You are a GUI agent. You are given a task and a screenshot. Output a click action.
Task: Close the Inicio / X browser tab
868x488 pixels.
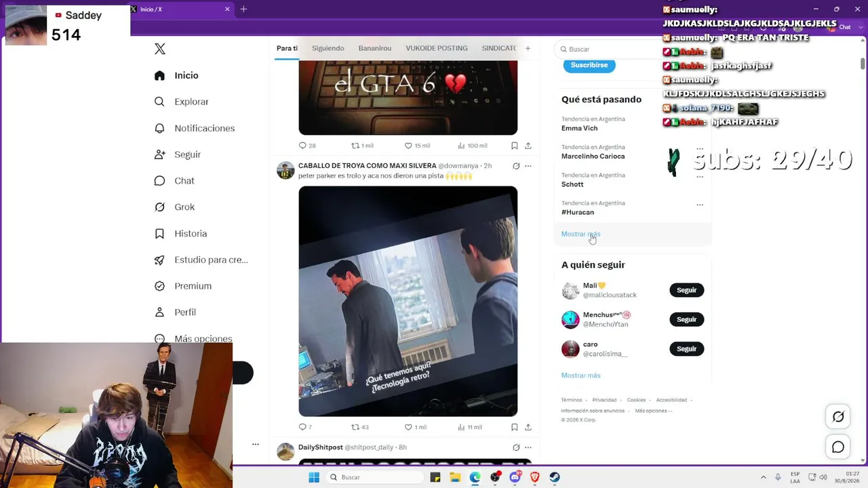[x=227, y=9]
